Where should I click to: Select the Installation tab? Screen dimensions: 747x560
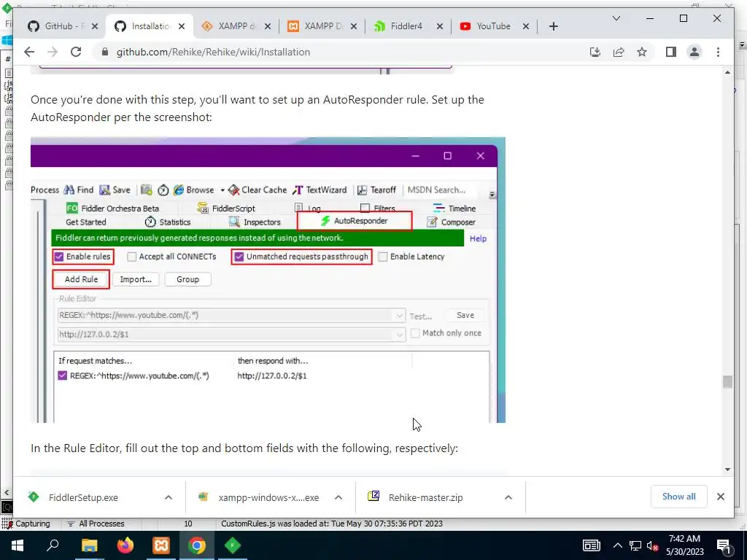point(150,26)
